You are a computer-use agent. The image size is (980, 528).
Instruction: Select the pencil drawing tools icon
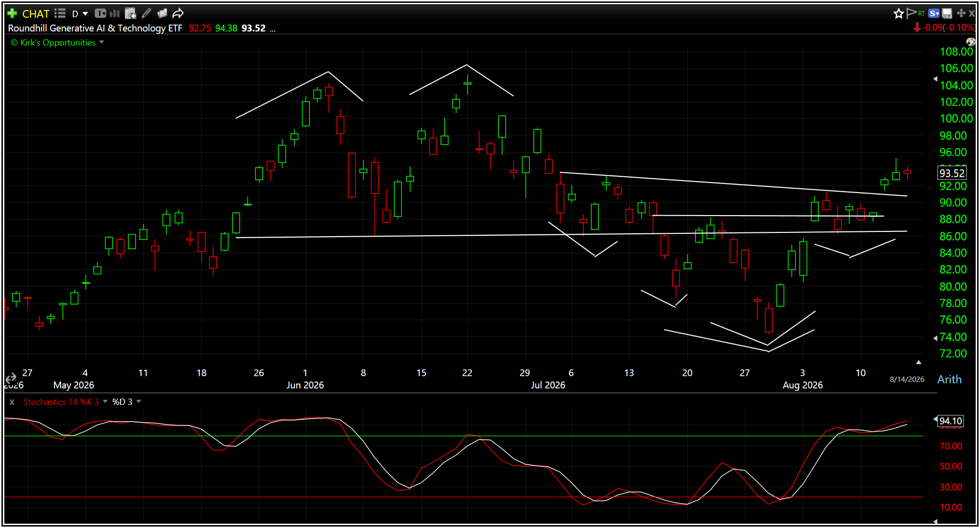[147, 13]
